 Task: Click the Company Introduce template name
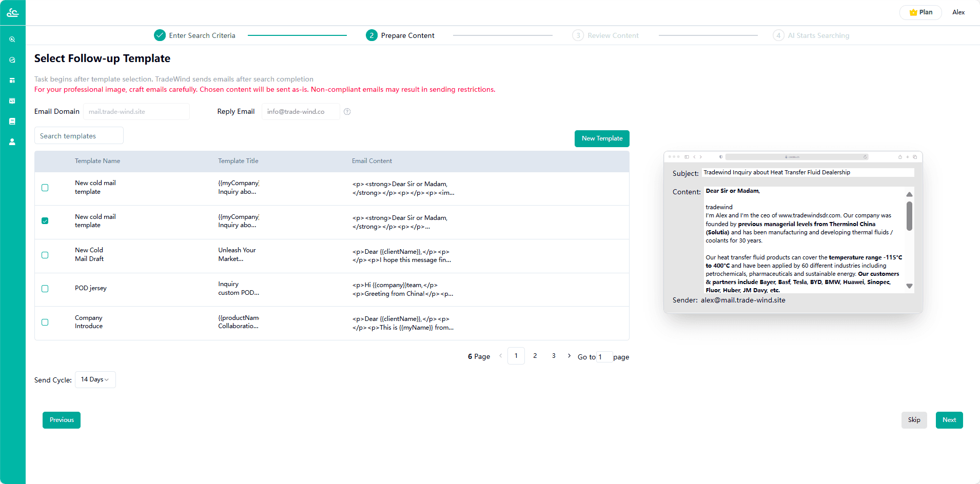tap(89, 322)
